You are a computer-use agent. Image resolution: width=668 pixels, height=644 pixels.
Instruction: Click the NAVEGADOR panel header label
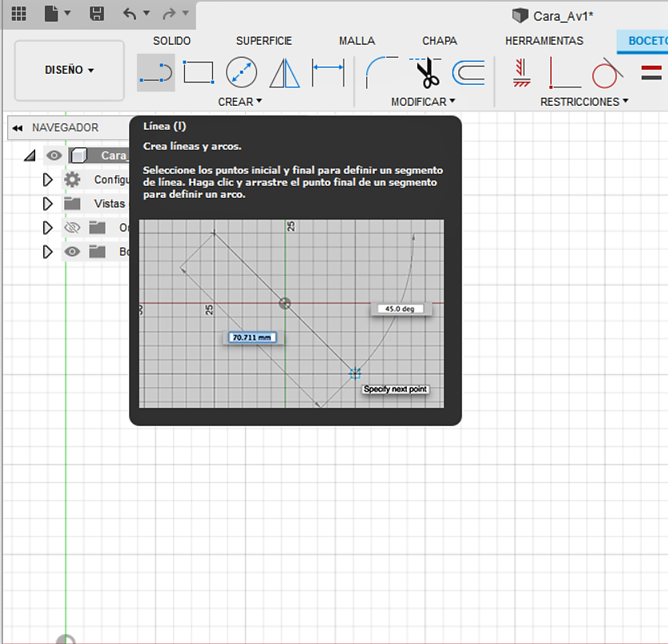[65, 128]
